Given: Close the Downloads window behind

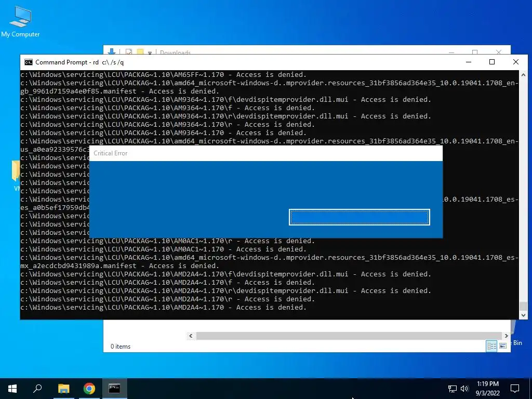Looking at the screenshot, I should (498, 51).
